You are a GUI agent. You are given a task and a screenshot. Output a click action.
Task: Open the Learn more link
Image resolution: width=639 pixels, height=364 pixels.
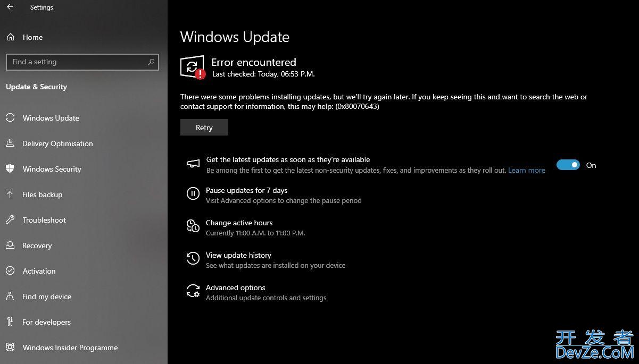(x=527, y=170)
